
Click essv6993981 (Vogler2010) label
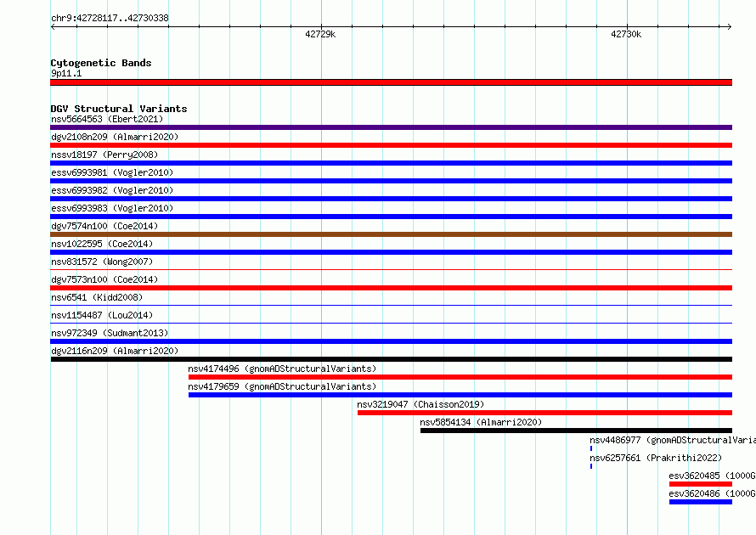[x=112, y=172]
